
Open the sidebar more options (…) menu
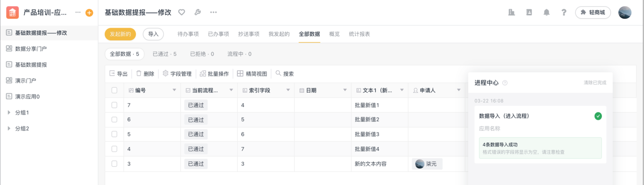coord(78,13)
